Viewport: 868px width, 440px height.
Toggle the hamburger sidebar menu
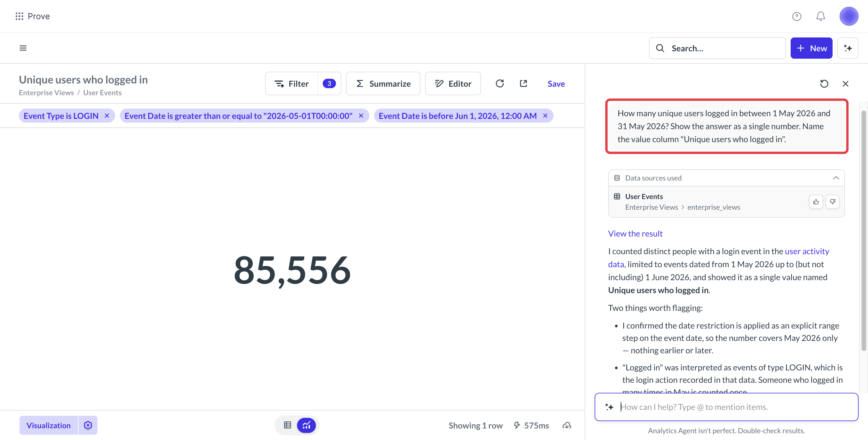click(23, 48)
